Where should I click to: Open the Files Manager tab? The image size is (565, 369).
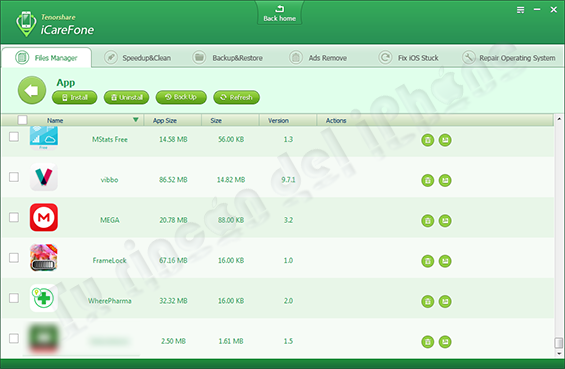[x=46, y=58]
